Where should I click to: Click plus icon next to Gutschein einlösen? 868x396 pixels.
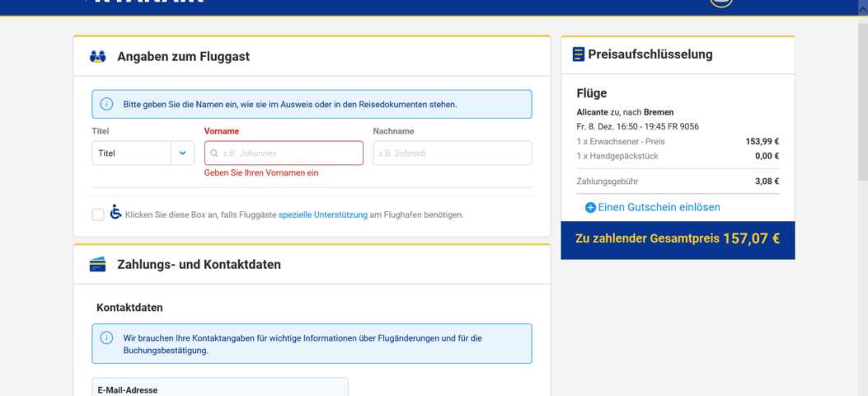590,208
